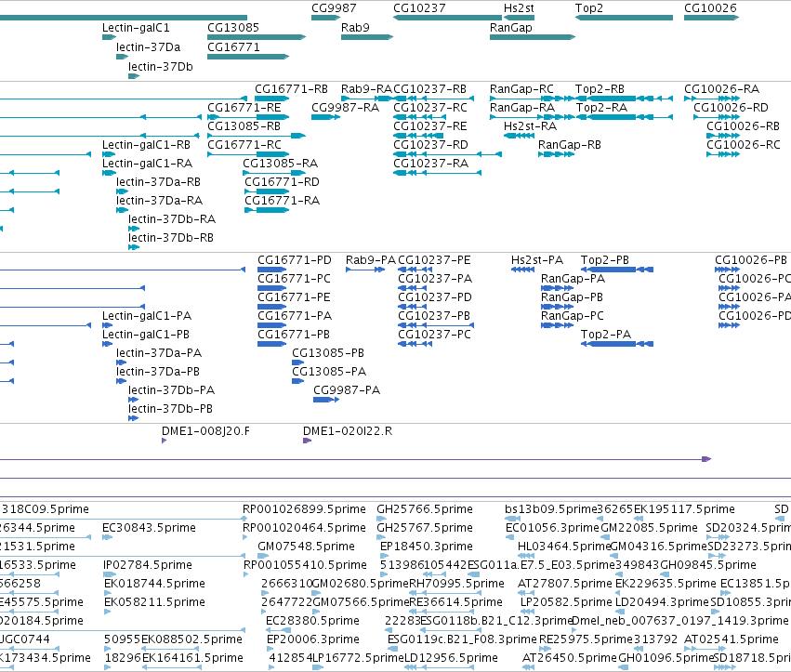
Task: Click transcript Lectin-galC1-RB
Action: 146,145
